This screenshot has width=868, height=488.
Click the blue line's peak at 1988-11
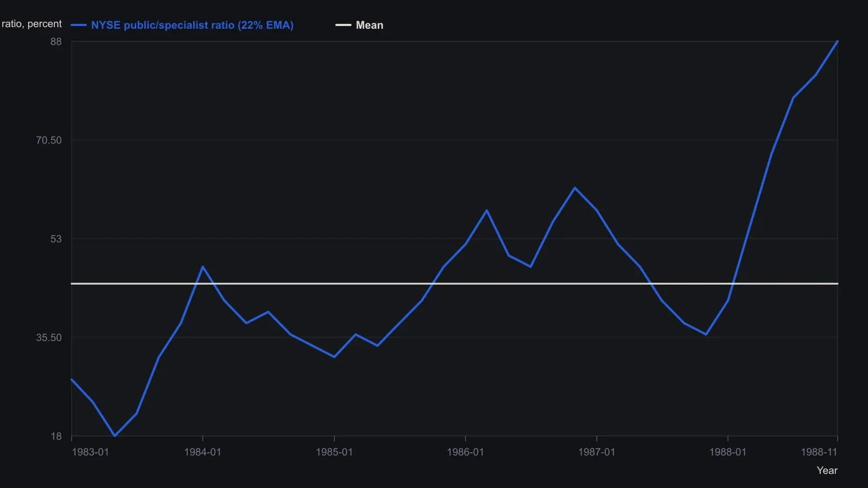(837, 42)
